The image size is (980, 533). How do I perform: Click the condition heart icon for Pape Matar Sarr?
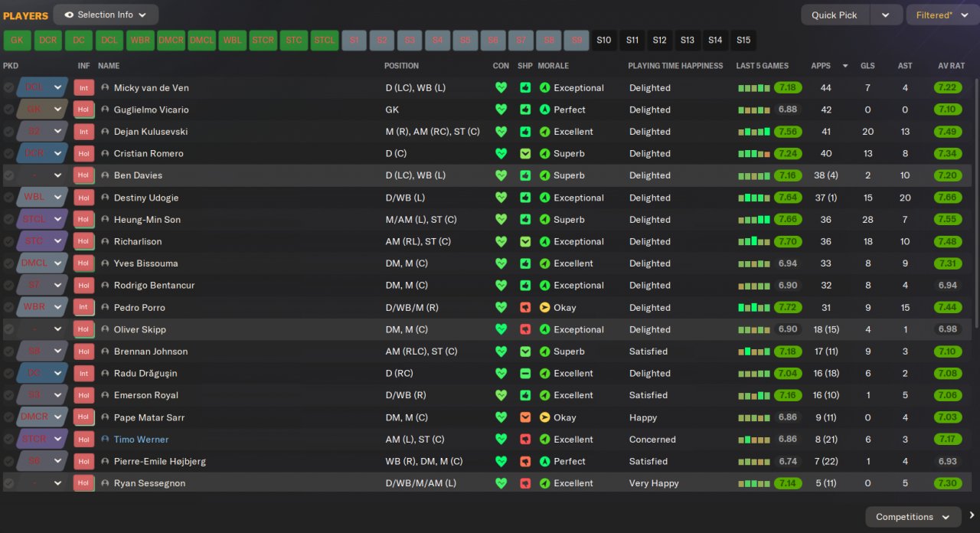click(x=501, y=417)
